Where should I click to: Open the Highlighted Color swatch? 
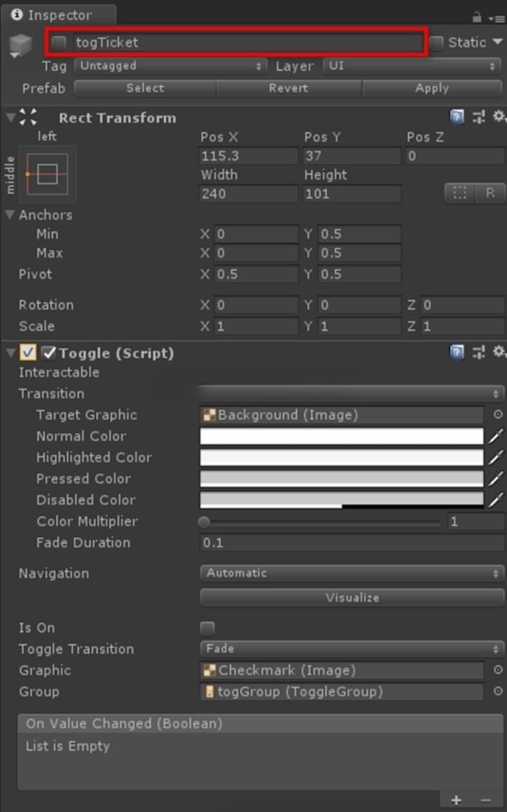point(341,458)
